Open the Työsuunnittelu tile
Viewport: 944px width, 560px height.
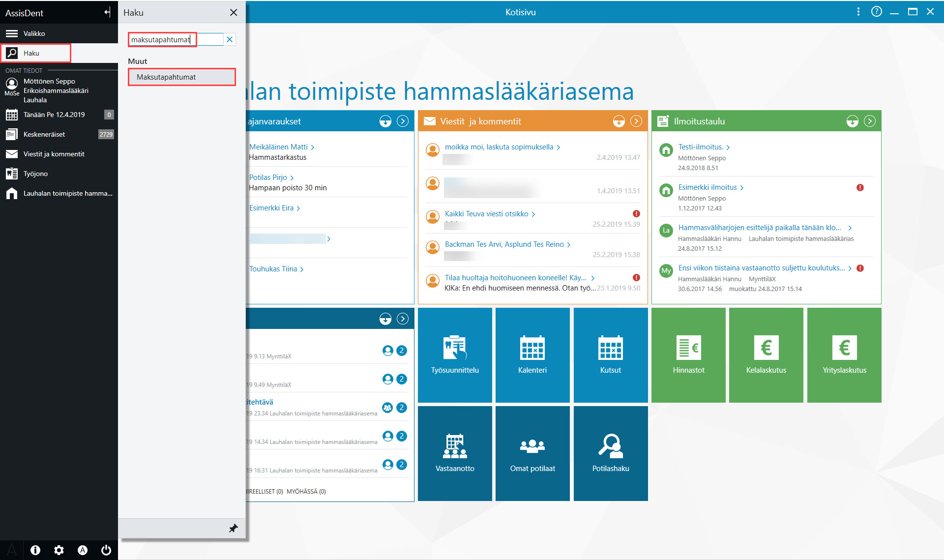[455, 355]
